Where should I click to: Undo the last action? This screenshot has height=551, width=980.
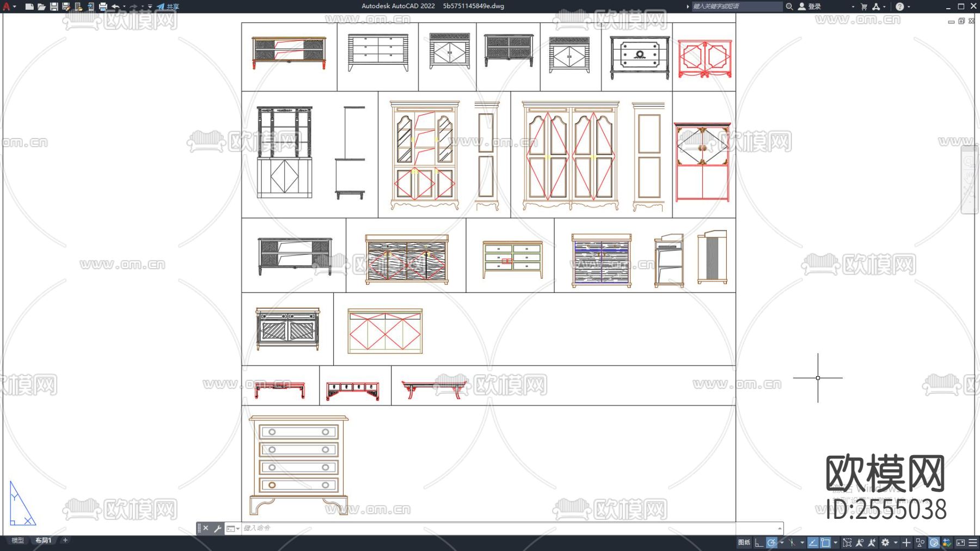115,7
